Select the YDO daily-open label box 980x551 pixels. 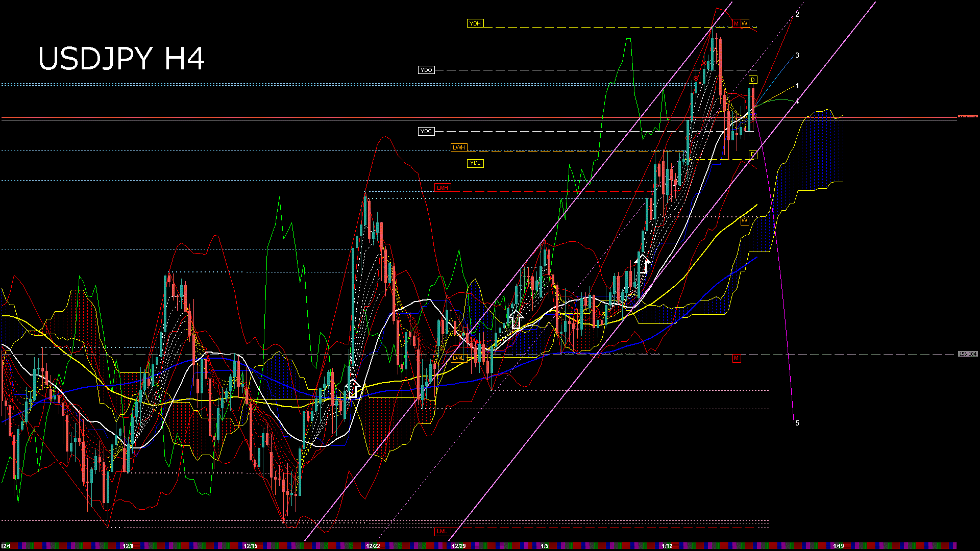click(426, 70)
